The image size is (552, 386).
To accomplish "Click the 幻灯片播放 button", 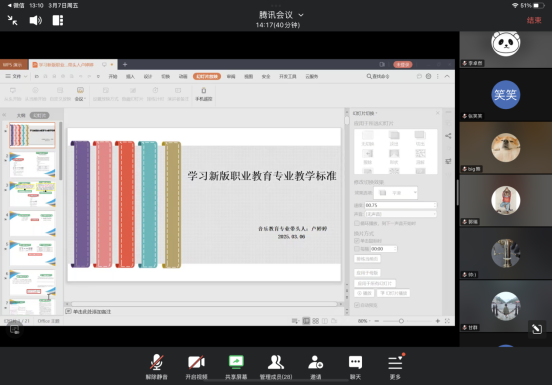I will pyautogui.click(x=393, y=293).
